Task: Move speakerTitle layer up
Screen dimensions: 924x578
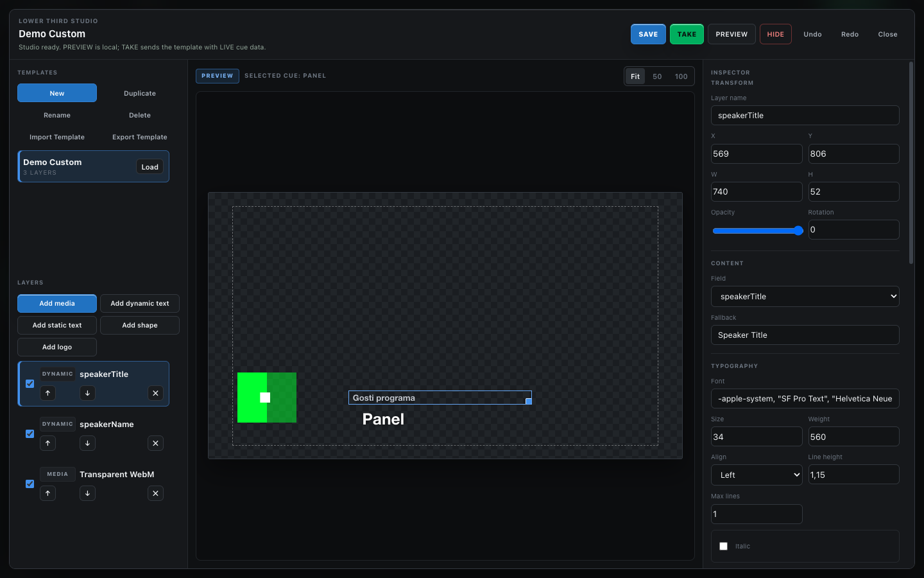Action: click(47, 393)
